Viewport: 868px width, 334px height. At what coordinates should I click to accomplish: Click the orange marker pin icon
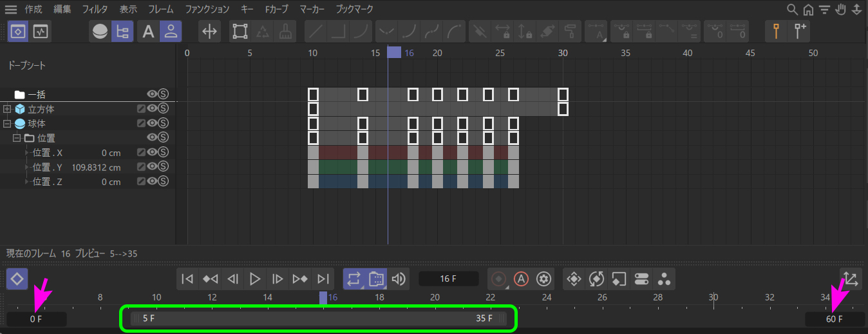(777, 32)
